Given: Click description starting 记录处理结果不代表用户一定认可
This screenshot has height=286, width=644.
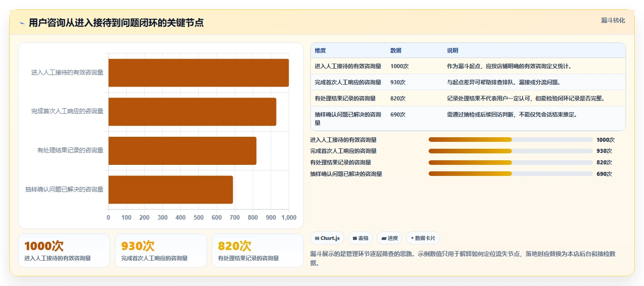Looking at the screenshot, I should [526, 99].
